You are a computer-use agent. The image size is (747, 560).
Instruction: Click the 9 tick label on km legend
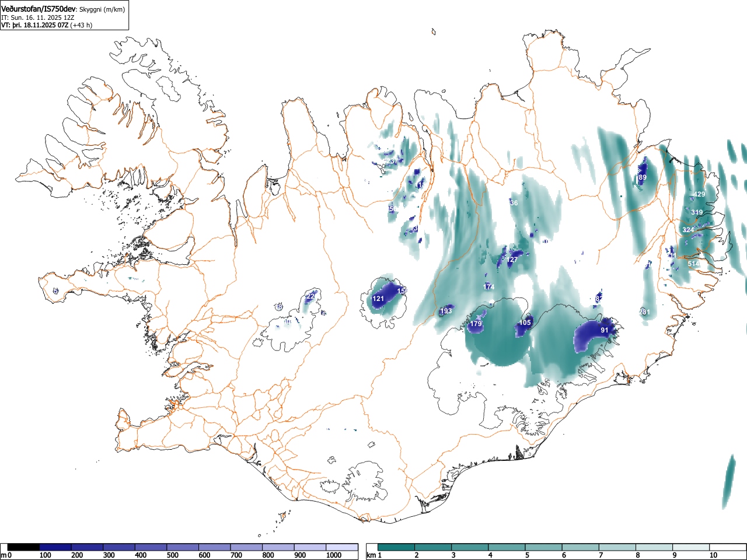(674, 555)
